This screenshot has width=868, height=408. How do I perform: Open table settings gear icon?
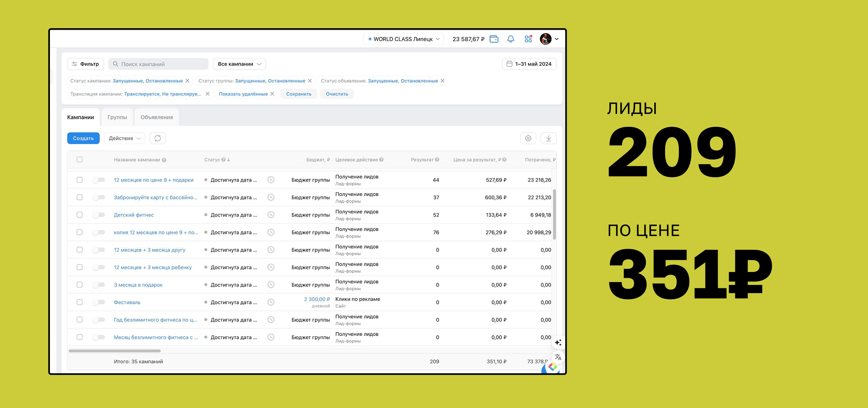(528, 138)
